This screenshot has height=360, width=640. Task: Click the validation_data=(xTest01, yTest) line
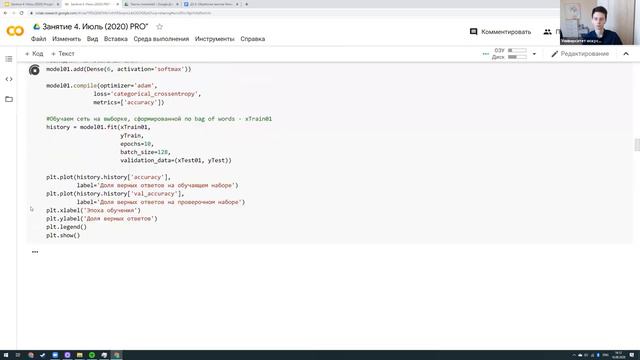176,161
